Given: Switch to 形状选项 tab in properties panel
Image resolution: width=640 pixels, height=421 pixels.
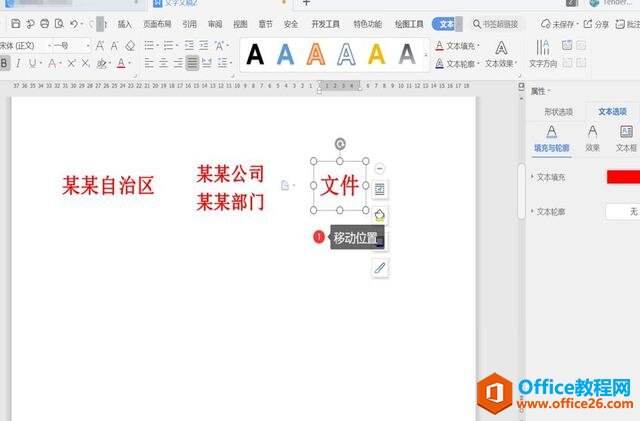Looking at the screenshot, I should click(x=558, y=111).
